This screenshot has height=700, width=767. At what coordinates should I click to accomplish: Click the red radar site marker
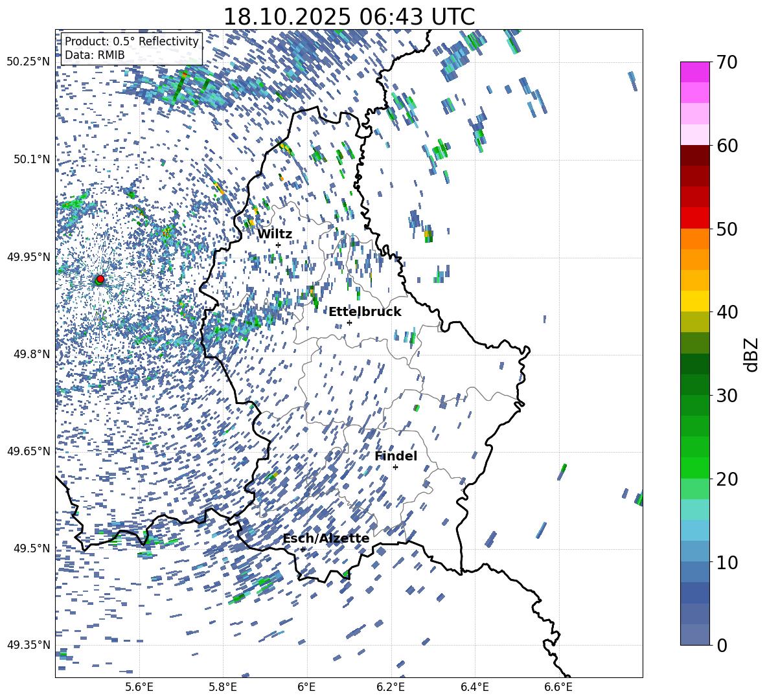click(x=100, y=279)
